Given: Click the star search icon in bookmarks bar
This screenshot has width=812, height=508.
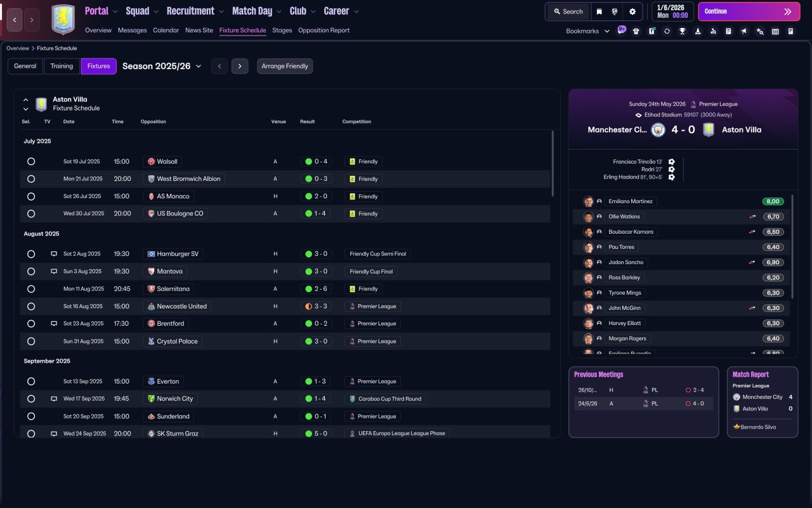Looking at the screenshot, I should tap(760, 31).
